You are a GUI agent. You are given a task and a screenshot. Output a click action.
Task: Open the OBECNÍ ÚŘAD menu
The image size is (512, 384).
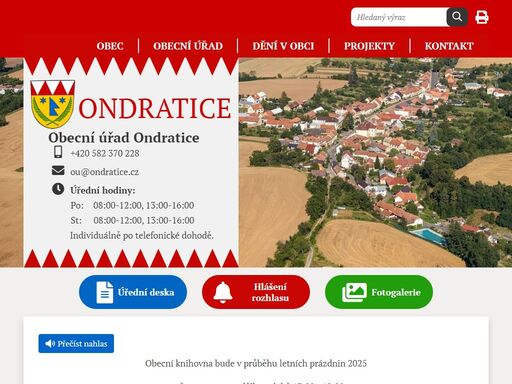pos(188,46)
